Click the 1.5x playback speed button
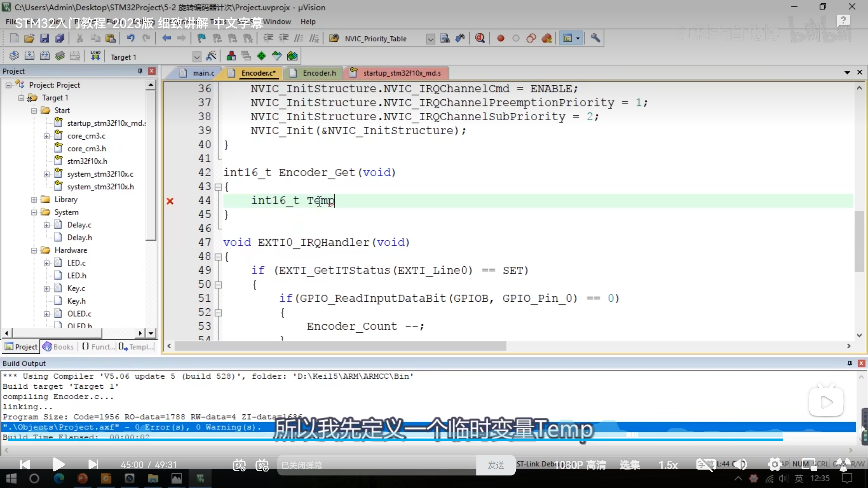The image size is (868, 488). [x=668, y=465]
